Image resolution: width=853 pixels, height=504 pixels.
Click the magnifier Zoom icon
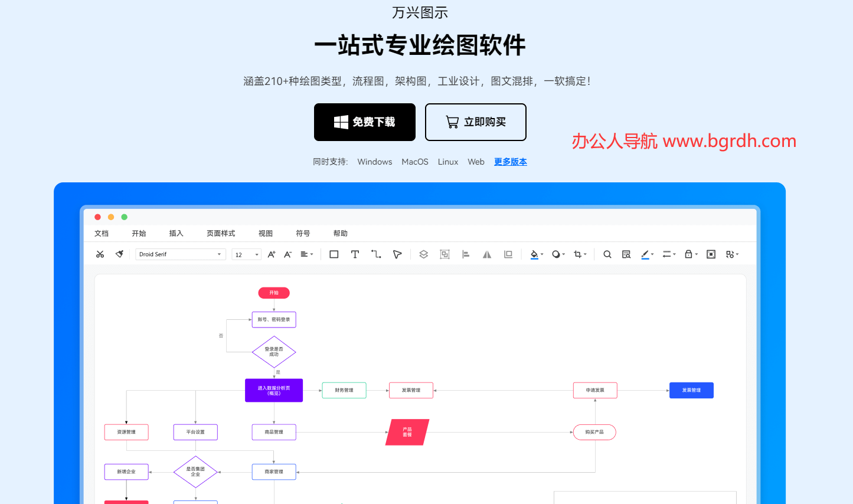[607, 254]
